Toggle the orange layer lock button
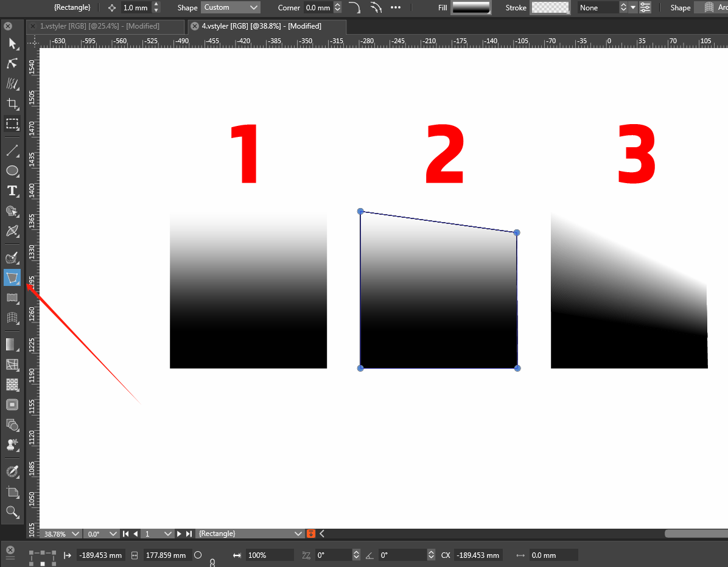Viewport: 728px width, 567px height. pyautogui.click(x=311, y=534)
